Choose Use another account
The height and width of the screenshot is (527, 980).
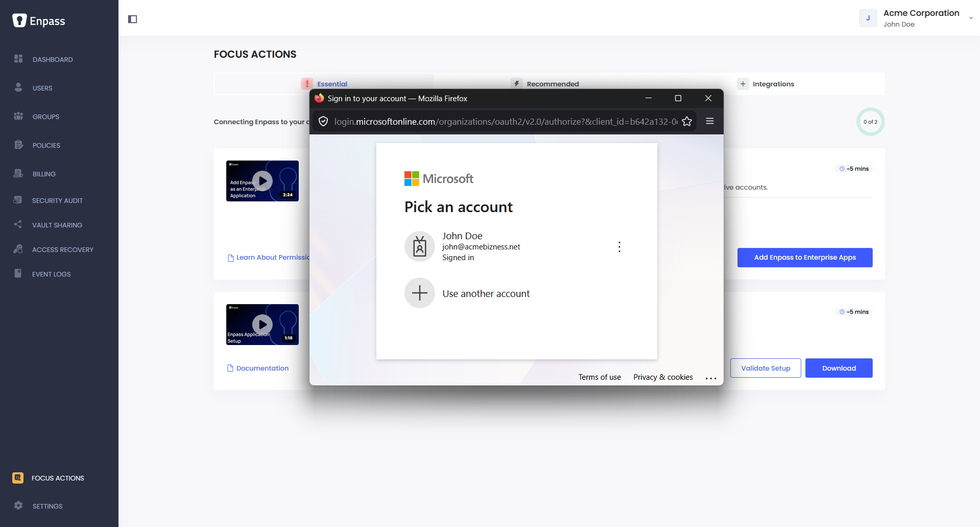point(486,293)
